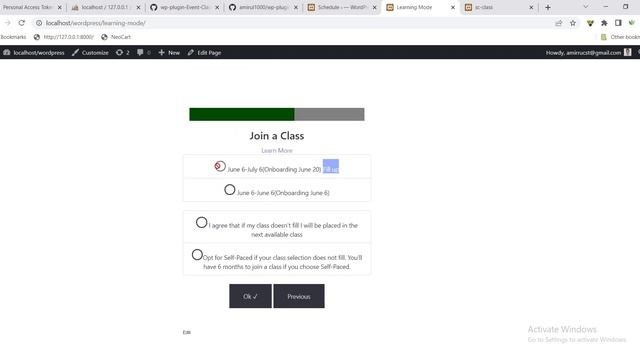Screen dimensions: 640x360
Task: Share this page icon in address bar
Action: (558, 23)
